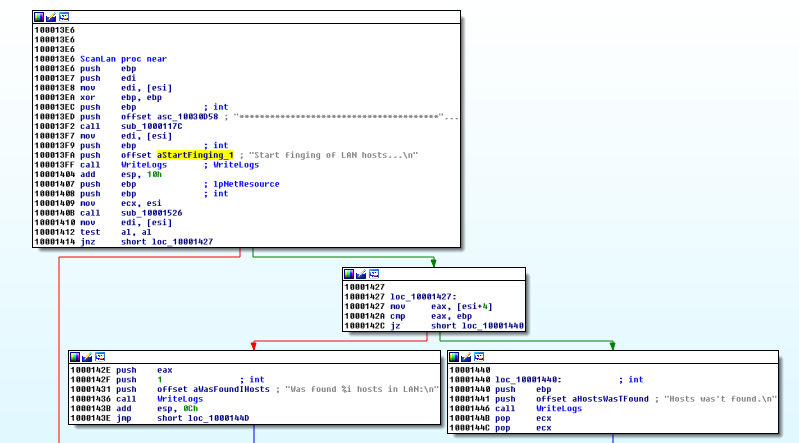This screenshot has height=443, width=799.
Task: Click pencil edit icon on ScanLan node header
Action: click(51, 18)
